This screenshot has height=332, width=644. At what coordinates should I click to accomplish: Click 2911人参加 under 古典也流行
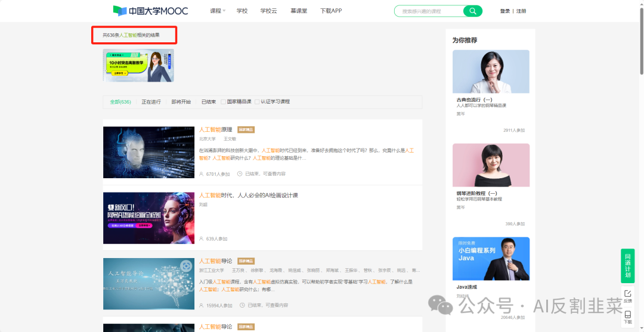514,130
